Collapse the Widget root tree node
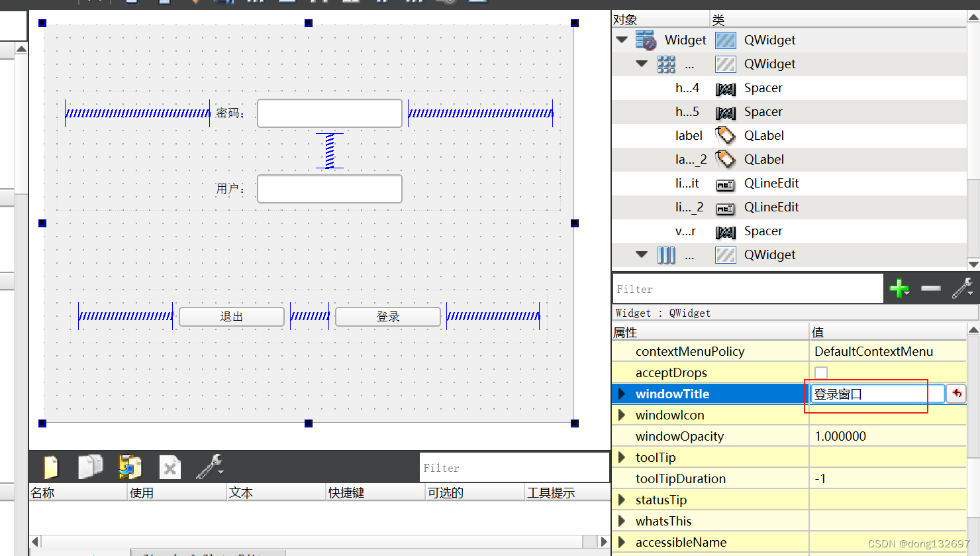The width and height of the screenshot is (980, 556). [x=621, y=40]
